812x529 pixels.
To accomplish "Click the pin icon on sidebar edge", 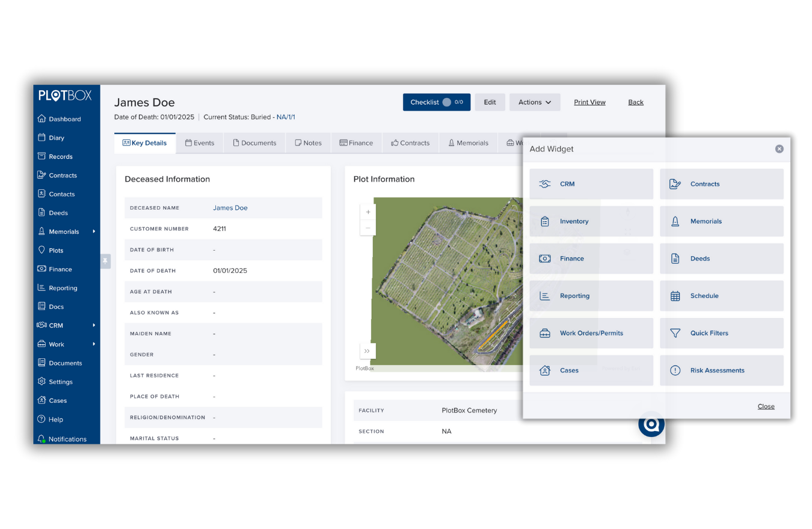I will pos(105,261).
